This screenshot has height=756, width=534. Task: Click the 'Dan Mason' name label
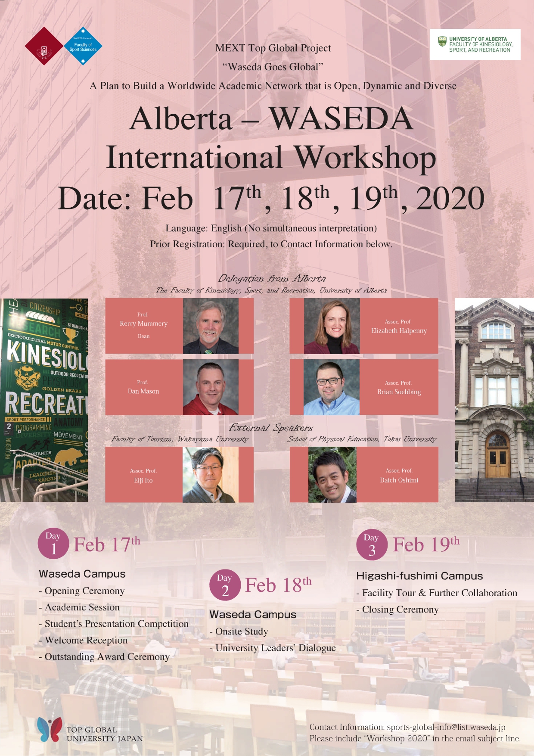(143, 392)
